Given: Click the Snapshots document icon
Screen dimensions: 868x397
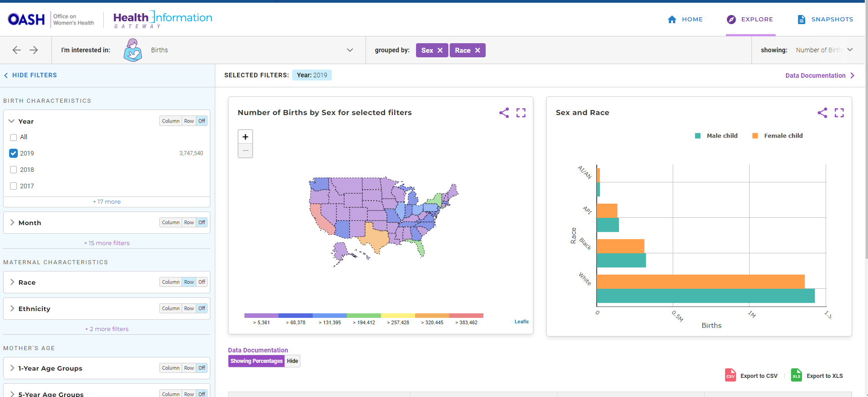Looking at the screenshot, I should [x=801, y=20].
